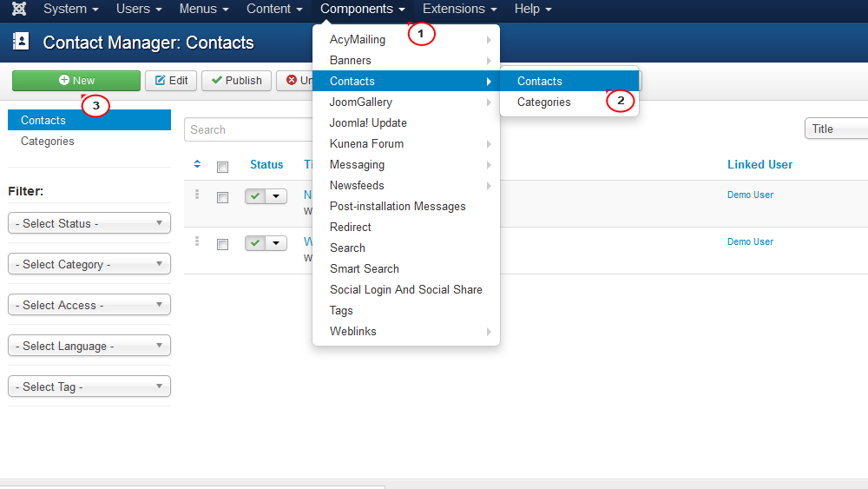The height and width of the screenshot is (489, 868).
Task: Select Search entry in Components menu
Action: point(405,248)
